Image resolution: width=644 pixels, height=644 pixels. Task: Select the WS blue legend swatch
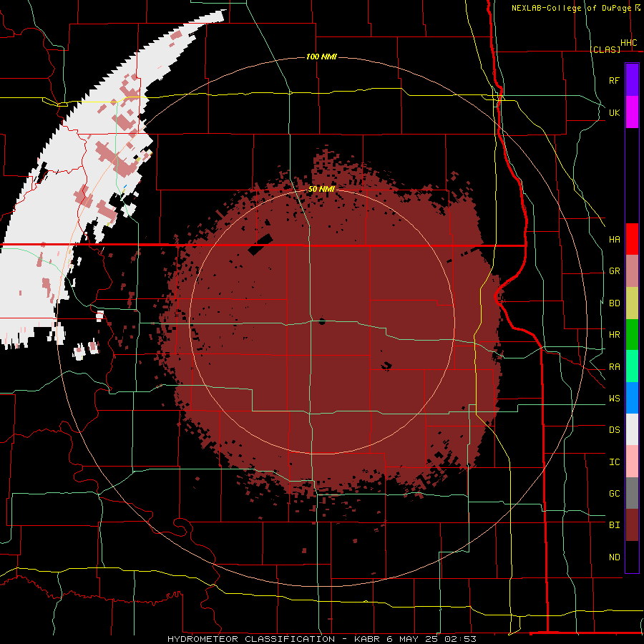(632, 398)
